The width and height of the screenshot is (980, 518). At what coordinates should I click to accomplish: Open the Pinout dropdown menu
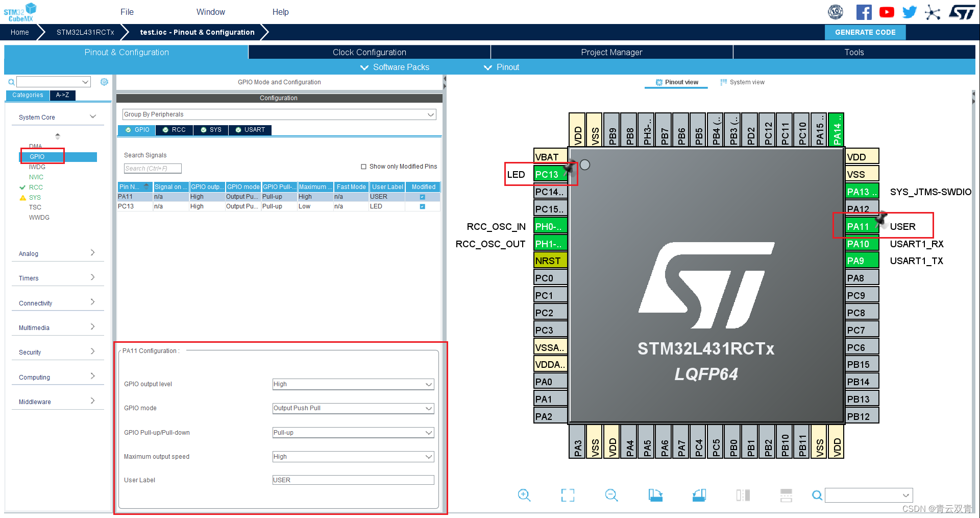502,67
